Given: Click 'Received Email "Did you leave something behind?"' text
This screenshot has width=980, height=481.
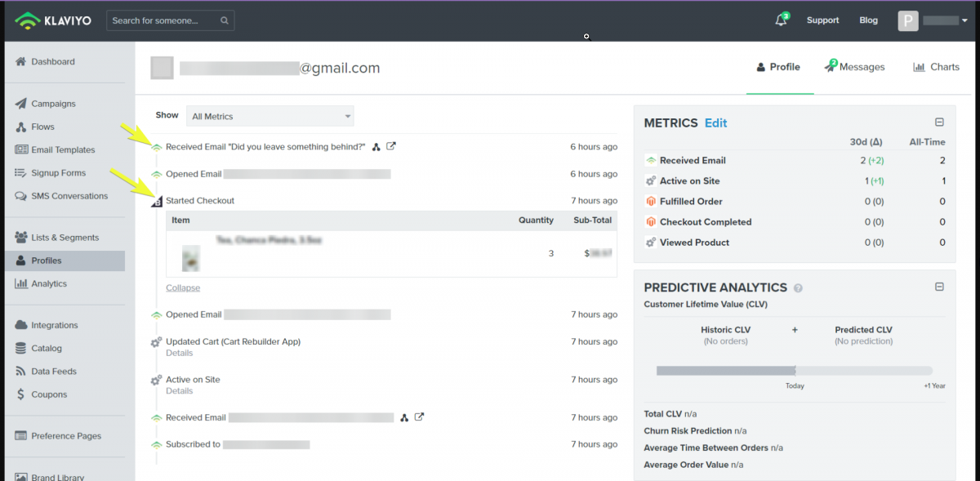Looking at the screenshot, I should coord(265,147).
